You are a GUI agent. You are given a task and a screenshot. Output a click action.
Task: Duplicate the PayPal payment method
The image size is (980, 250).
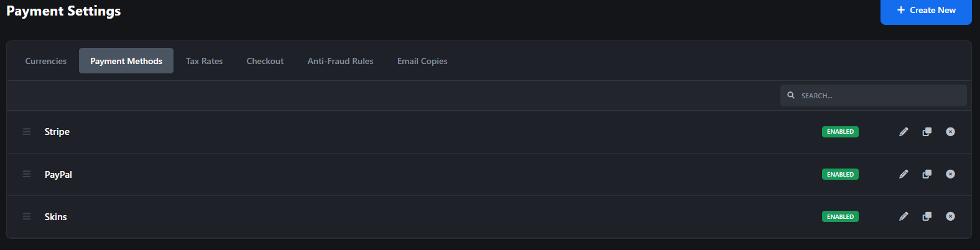pos(927,174)
